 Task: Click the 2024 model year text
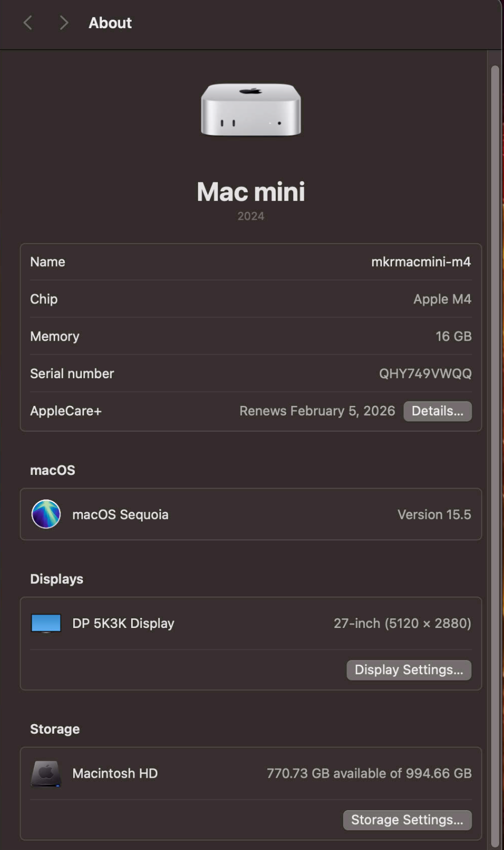[x=251, y=216]
